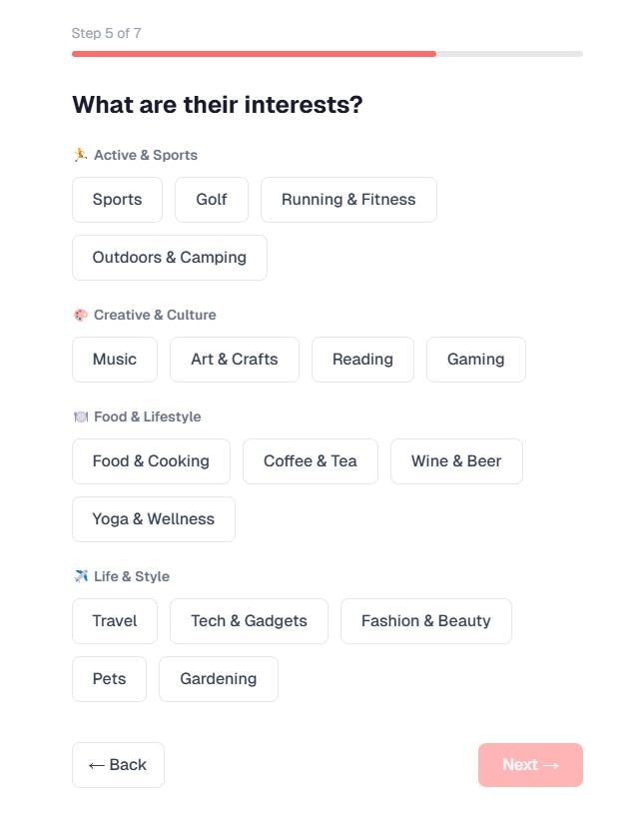This screenshot has width=644, height=818.
Task: Select the Music interest chip
Action: tap(115, 360)
